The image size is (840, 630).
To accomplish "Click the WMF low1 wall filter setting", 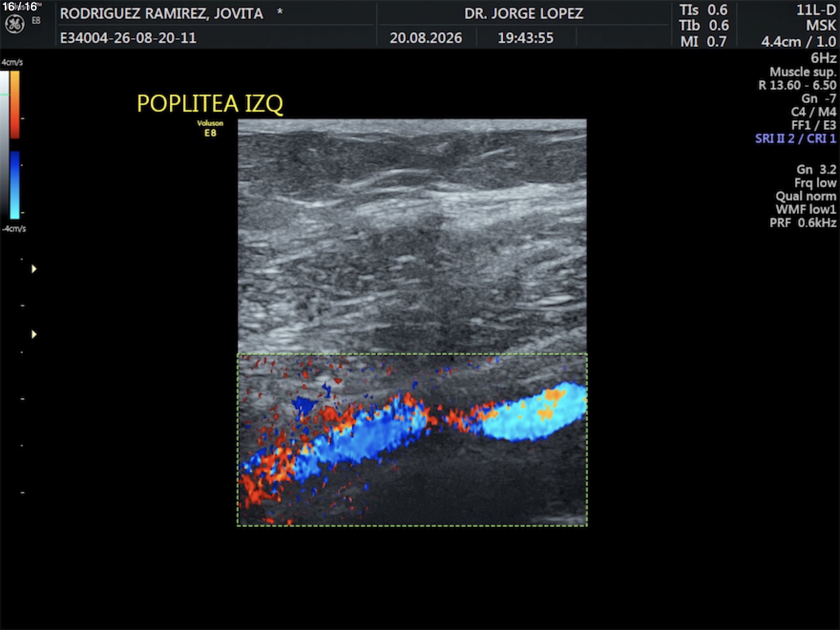I will tap(806, 209).
